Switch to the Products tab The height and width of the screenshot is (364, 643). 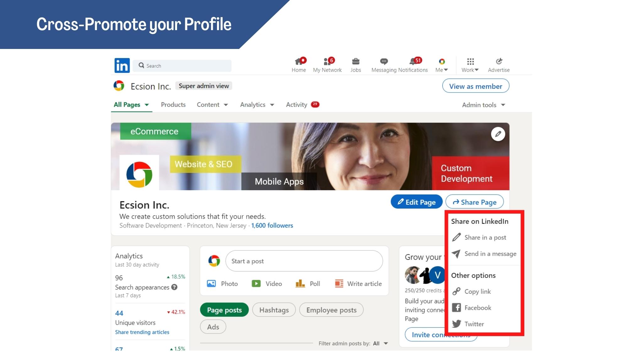click(173, 105)
